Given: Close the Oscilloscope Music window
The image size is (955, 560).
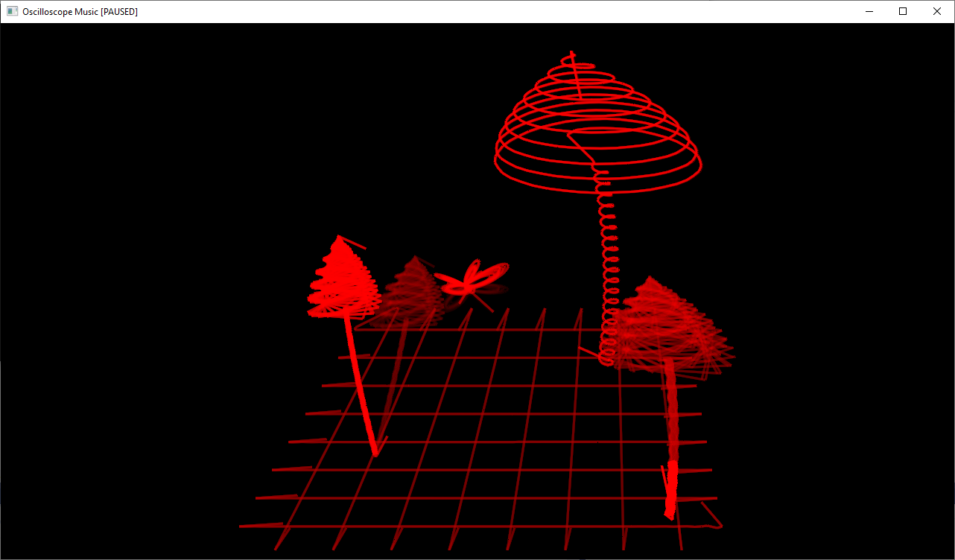Looking at the screenshot, I should pos(937,12).
